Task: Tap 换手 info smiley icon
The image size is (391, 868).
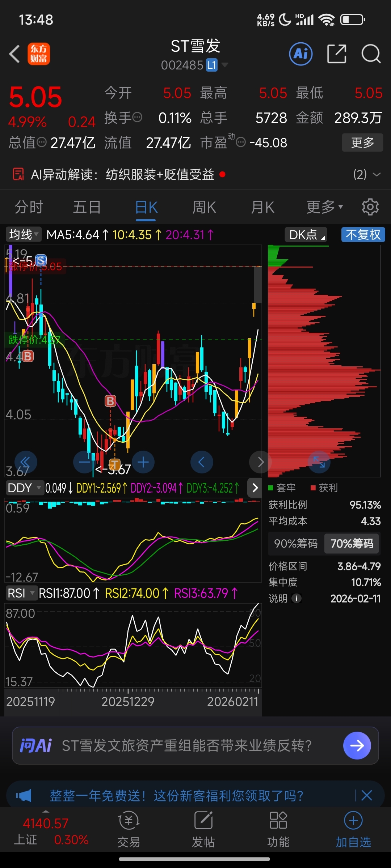Action: pos(137,117)
